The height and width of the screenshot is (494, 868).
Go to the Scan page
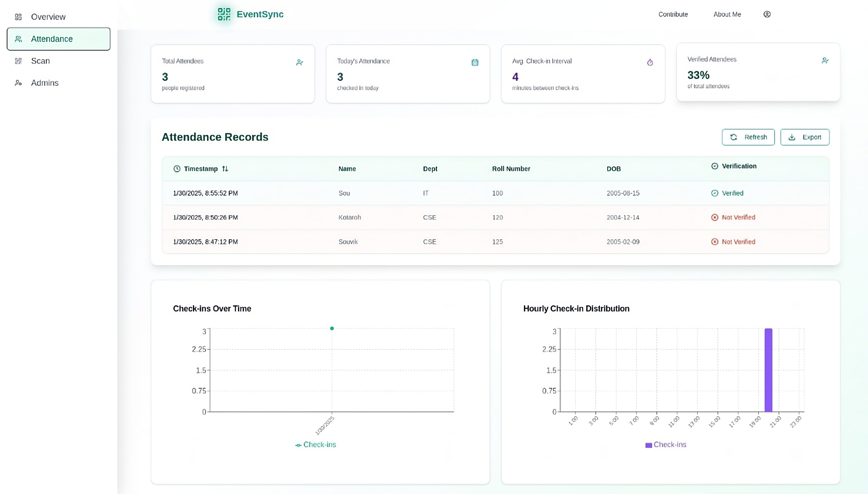click(x=58, y=61)
